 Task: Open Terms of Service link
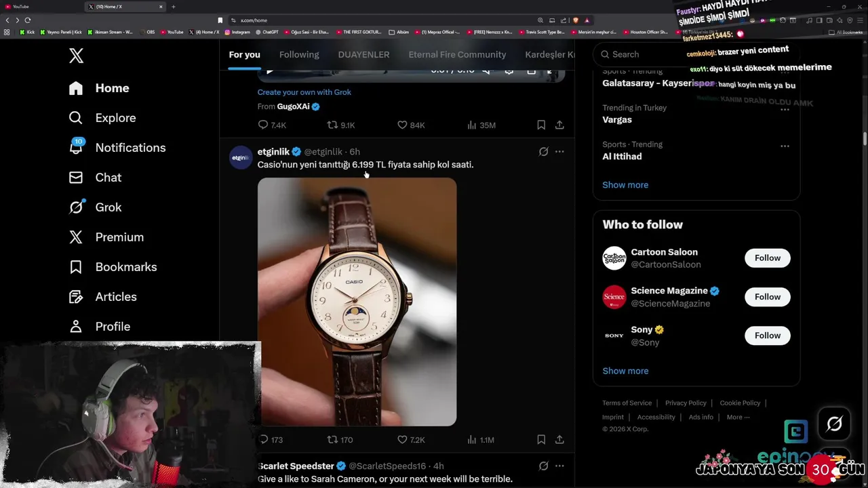(627, 403)
